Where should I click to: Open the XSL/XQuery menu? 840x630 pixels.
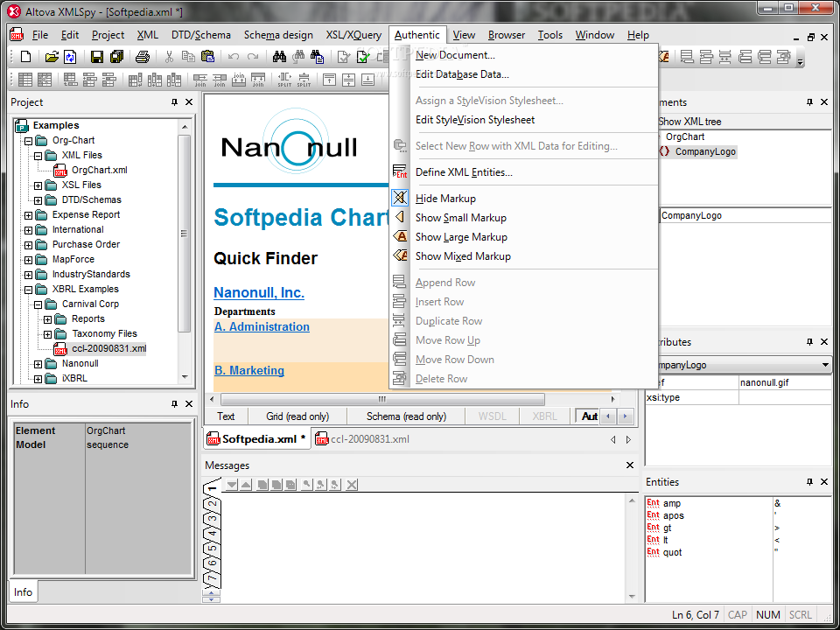pos(353,35)
